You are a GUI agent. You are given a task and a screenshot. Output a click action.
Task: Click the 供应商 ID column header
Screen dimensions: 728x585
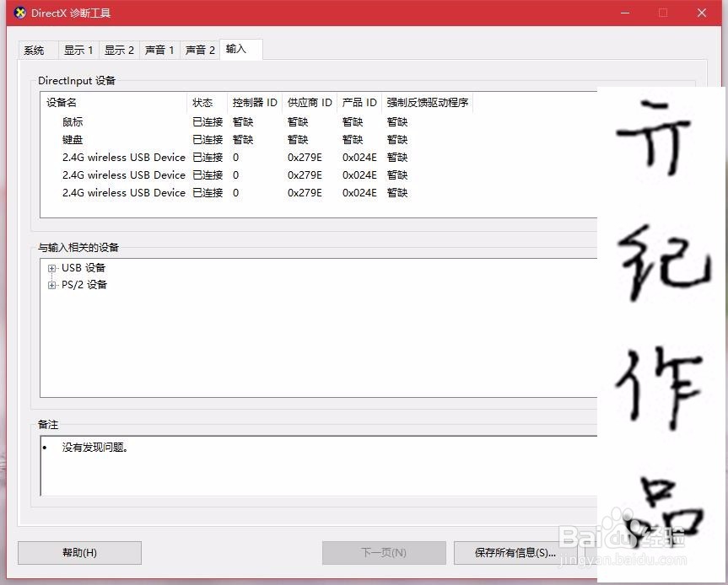point(310,103)
